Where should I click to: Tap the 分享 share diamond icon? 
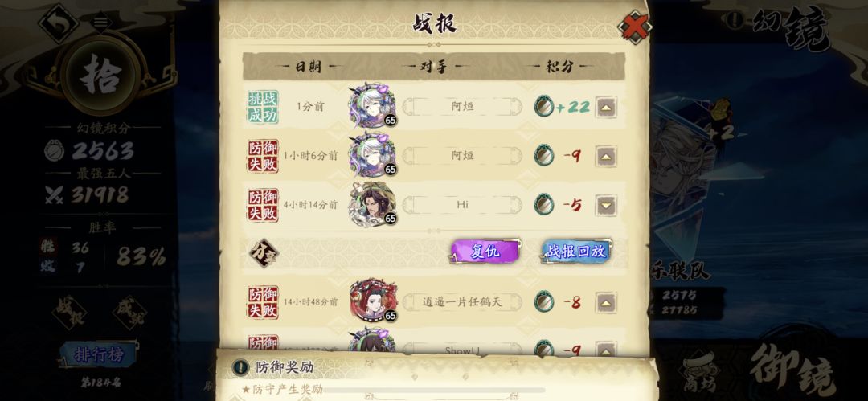[264, 253]
